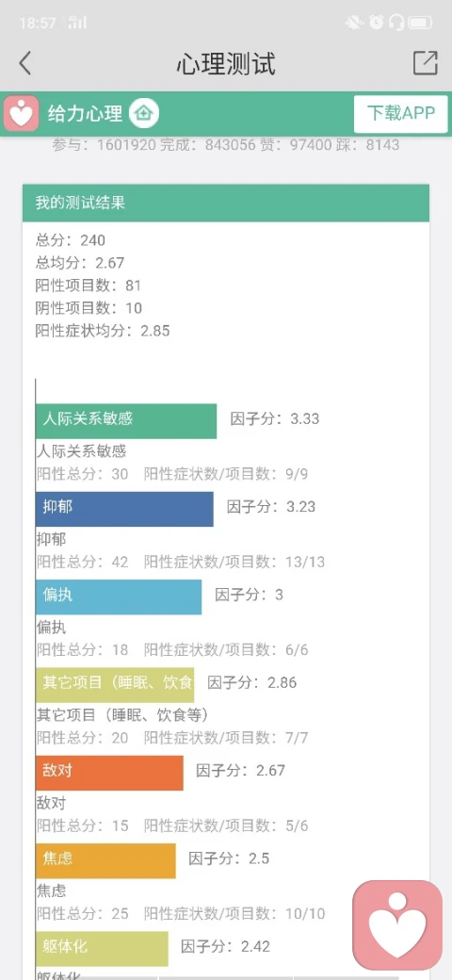452x980 pixels.
Task: Tap the 心理测试 page title
Action: pos(226,63)
